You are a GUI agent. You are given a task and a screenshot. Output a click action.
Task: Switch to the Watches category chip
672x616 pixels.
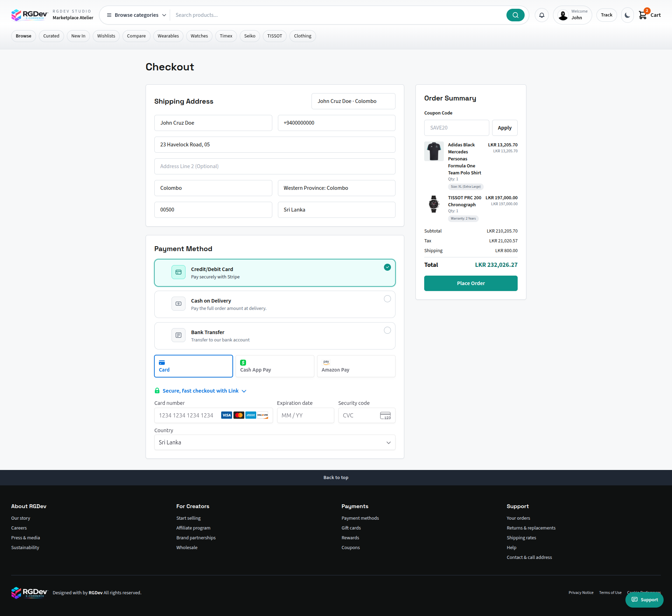[199, 36]
